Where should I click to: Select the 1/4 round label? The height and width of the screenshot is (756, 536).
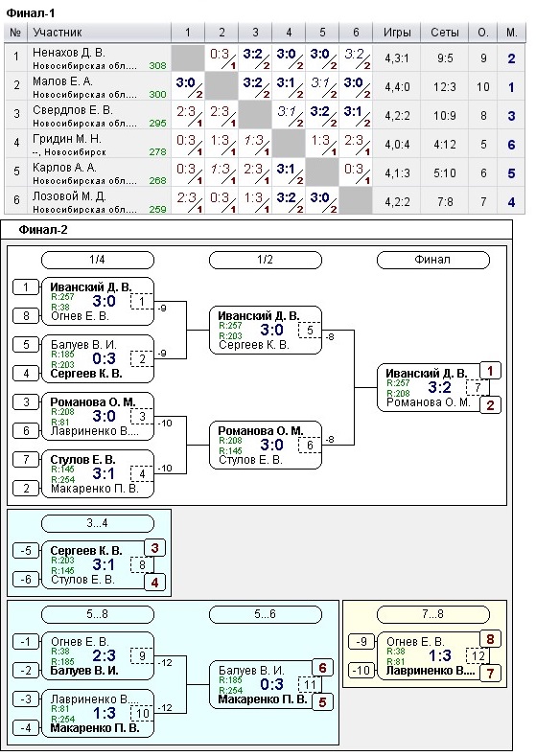[x=98, y=260]
